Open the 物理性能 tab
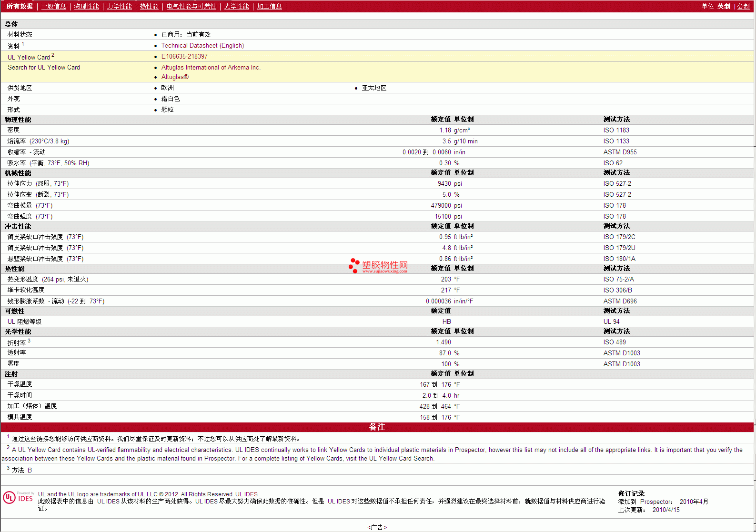Image resolution: width=756 pixels, height=532 pixels. tap(86, 7)
